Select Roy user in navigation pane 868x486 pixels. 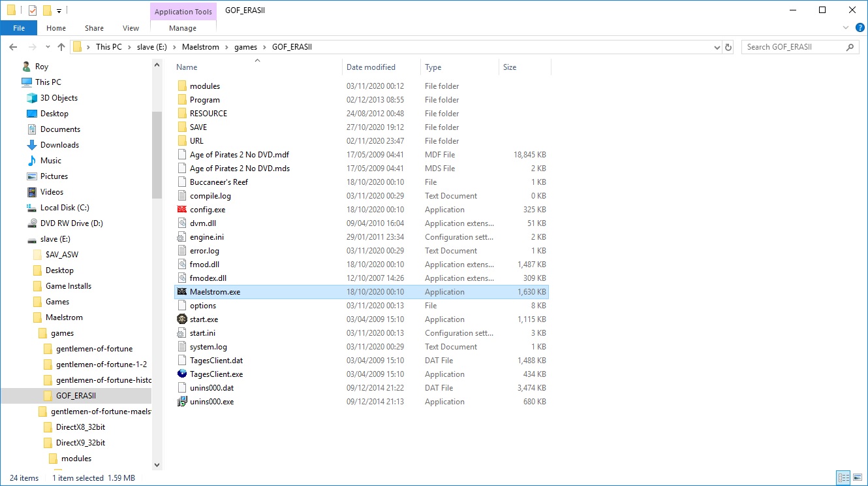41,67
